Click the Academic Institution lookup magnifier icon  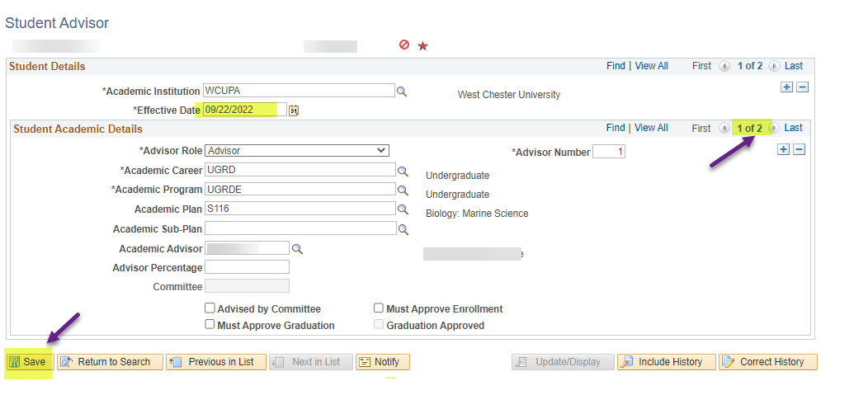402,92
